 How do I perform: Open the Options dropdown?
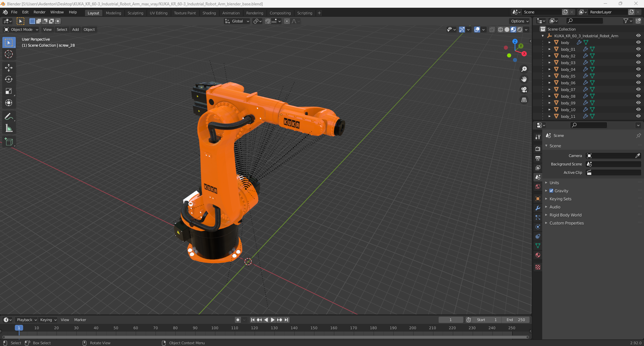(520, 21)
